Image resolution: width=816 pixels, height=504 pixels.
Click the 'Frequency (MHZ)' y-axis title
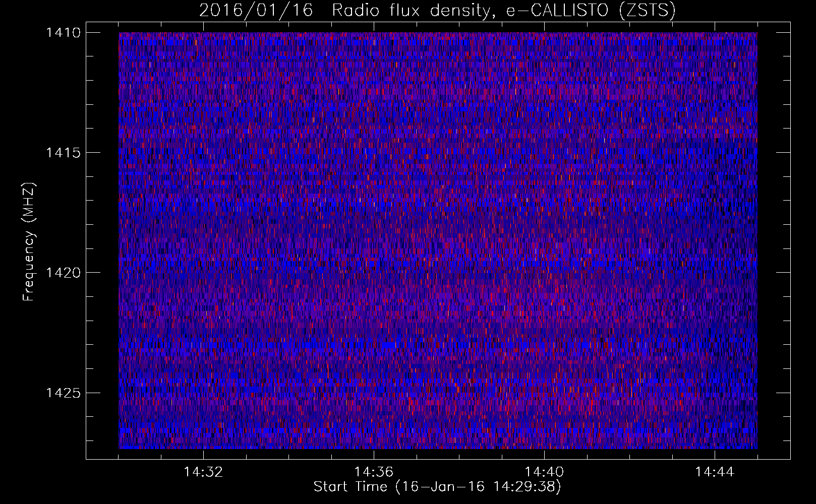[x=29, y=242]
